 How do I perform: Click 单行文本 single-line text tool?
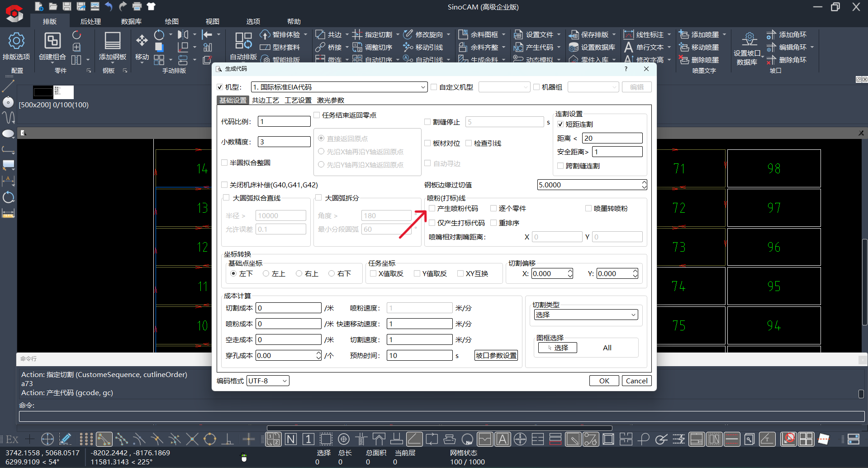click(644, 47)
